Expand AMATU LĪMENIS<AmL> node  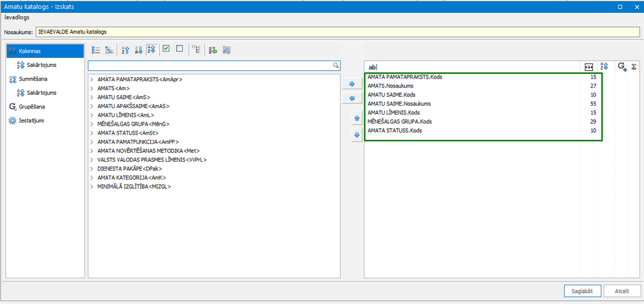click(x=92, y=115)
